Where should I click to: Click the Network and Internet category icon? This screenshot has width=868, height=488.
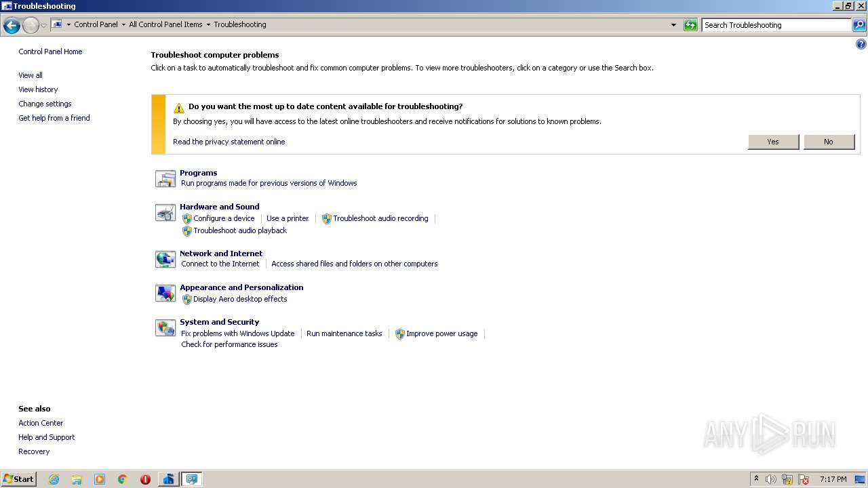[165, 260]
